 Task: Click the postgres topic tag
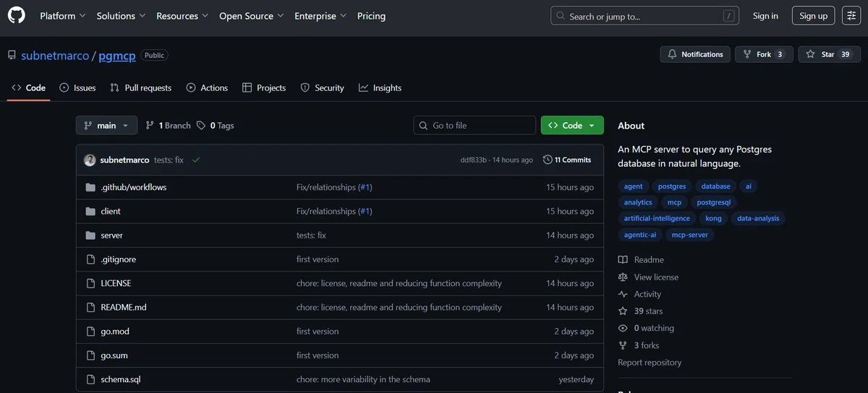pyautogui.click(x=672, y=186)
